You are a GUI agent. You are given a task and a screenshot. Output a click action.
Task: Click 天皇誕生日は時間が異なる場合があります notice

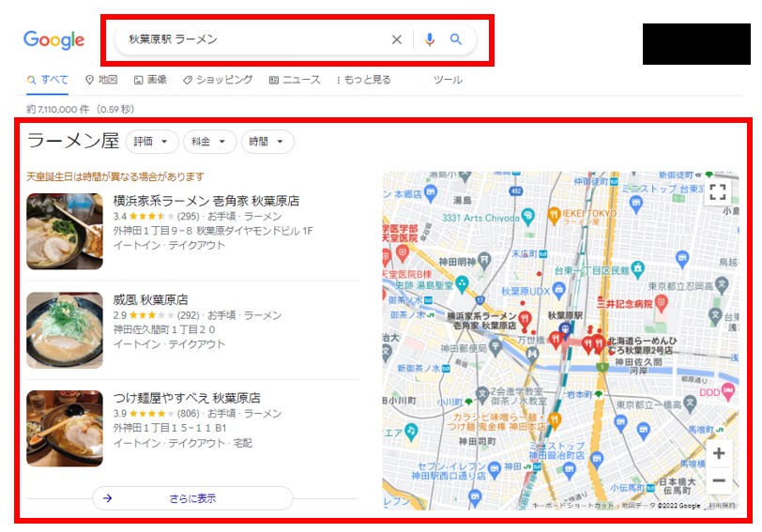(115, 176)
